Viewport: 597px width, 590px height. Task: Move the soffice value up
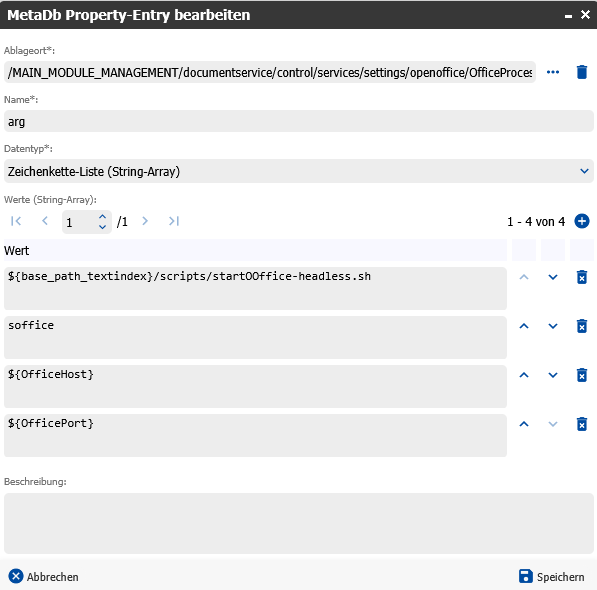click(x=524, y=326)
